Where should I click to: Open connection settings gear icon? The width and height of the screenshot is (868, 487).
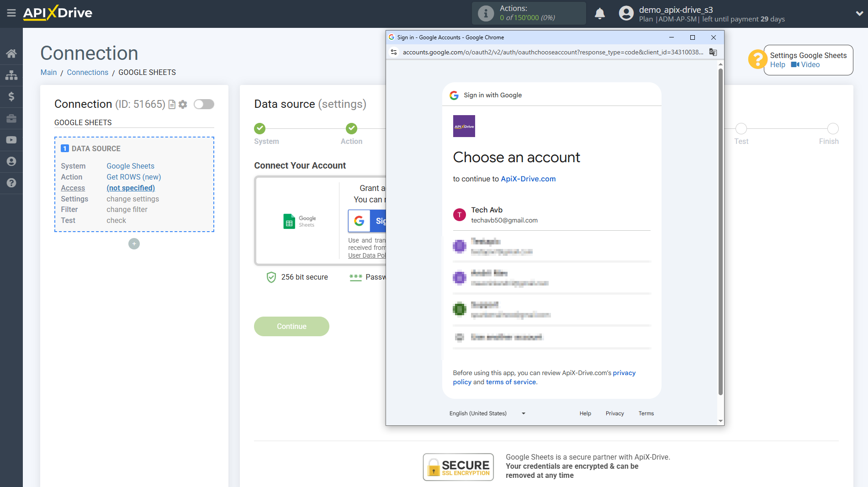(183, 105)
